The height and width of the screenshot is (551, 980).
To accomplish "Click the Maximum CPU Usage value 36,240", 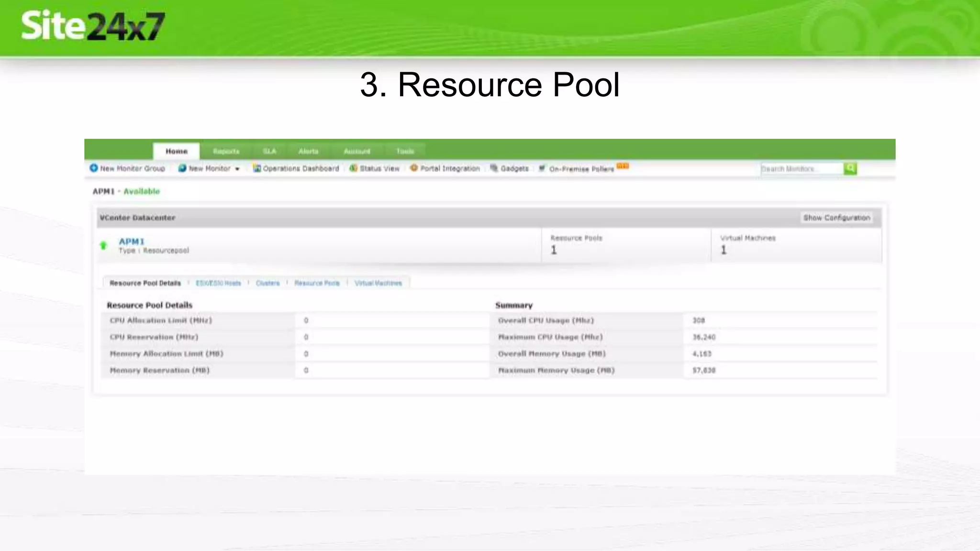I will click(704, 337).
